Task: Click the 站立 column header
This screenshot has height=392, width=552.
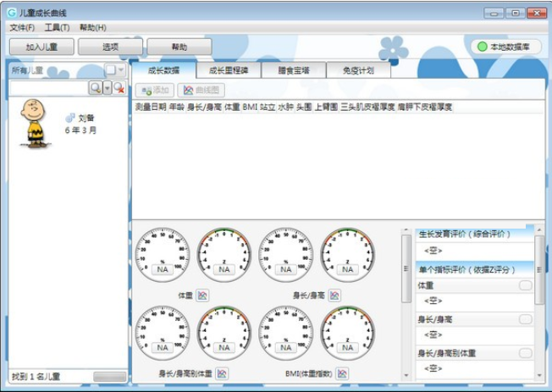Action: pyautogui.click(x=268, y=107)
